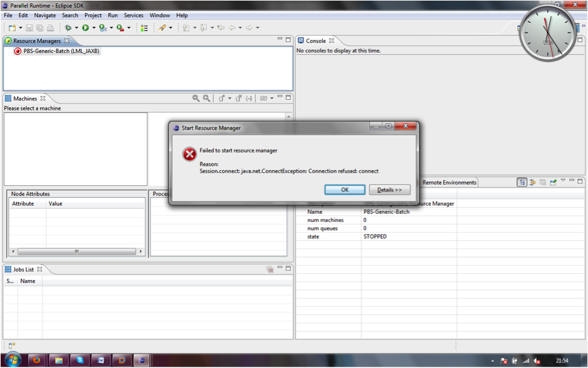Click OK in Start Resource Manager dialog
588x368 pixels.
point(345,190)
